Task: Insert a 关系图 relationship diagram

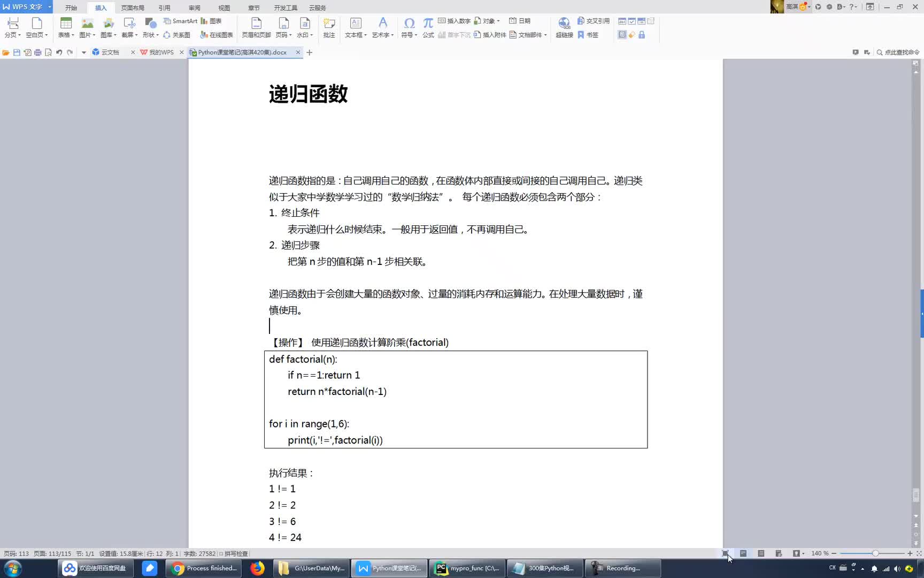Action: [x=177, y=35]
